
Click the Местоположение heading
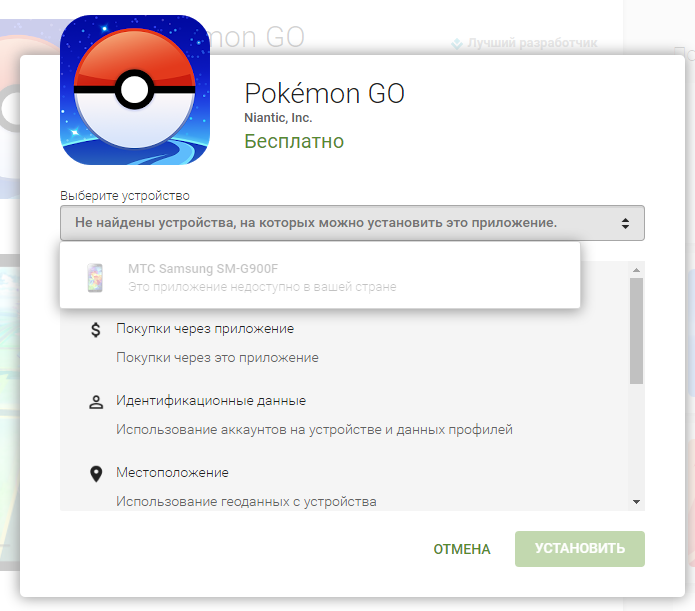pos(172,472)
